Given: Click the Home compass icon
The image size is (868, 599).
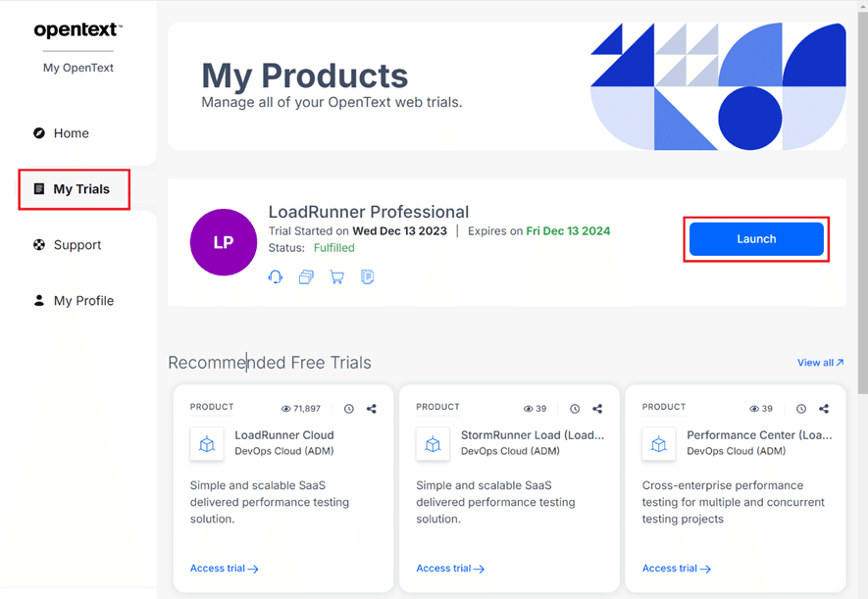Looking at the screenshot, I should (x=39, y=133).
